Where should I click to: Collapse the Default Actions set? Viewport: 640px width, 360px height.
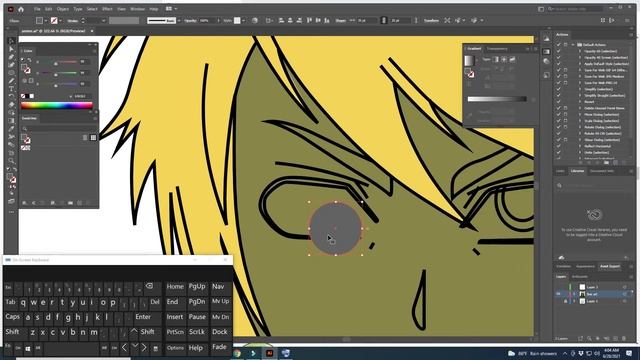573,45
